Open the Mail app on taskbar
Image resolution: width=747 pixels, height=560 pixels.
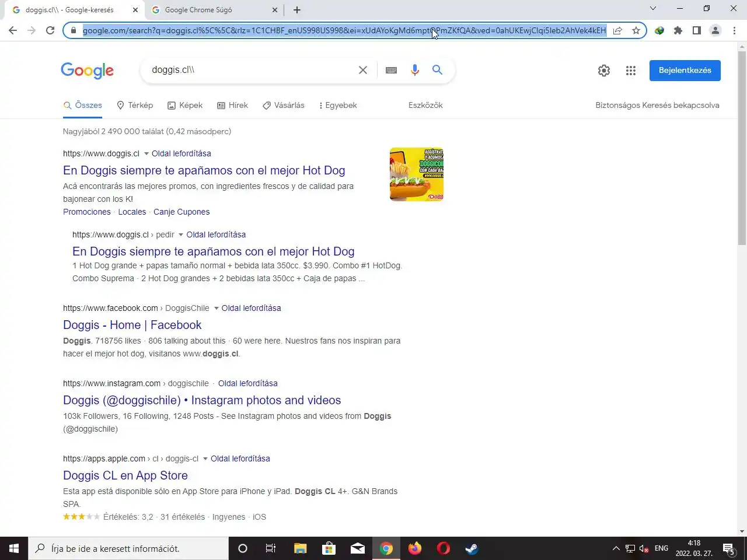pos(357,548)
